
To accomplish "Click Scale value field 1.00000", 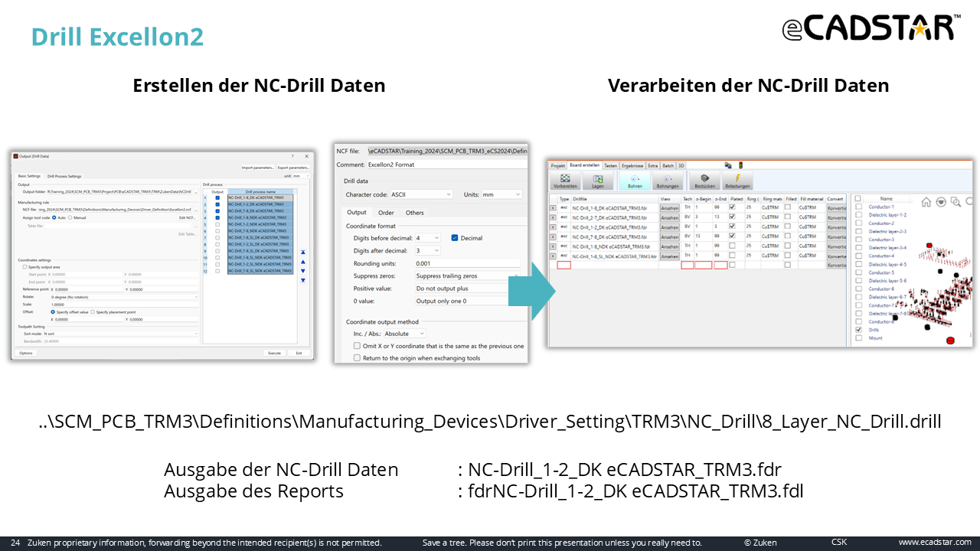I will tap(123, 305).
